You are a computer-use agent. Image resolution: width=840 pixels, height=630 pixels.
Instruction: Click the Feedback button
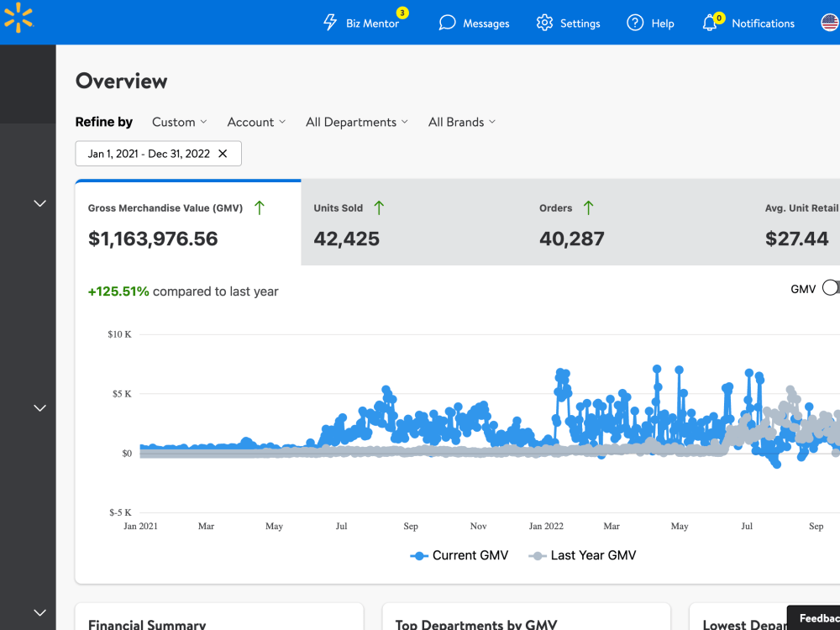814,618
